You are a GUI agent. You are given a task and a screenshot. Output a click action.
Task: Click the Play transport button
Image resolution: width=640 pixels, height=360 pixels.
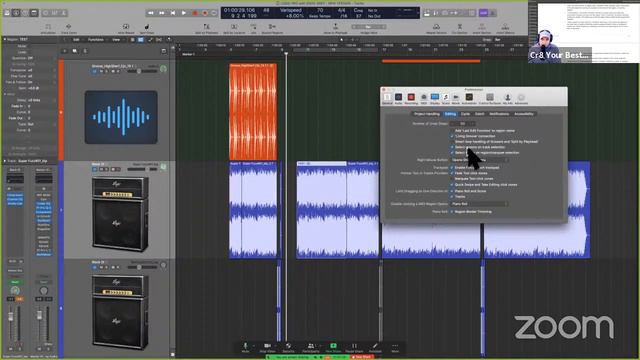pos(184,13)
